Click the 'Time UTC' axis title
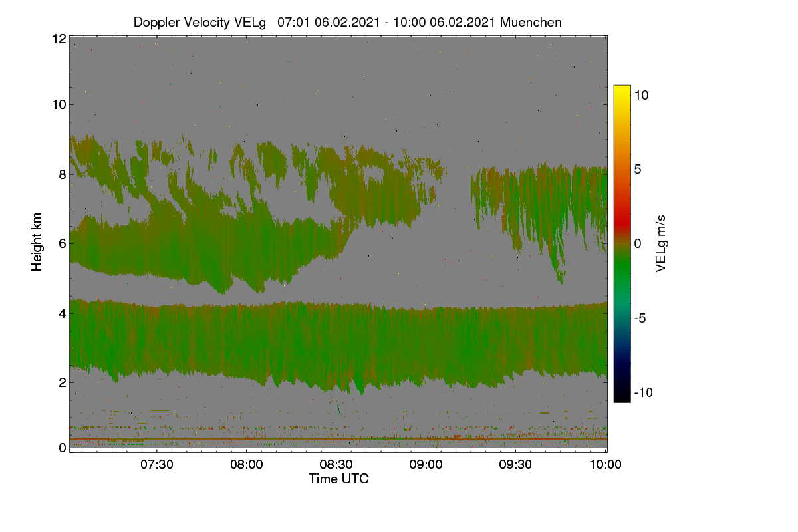This screenshot has width=798, height=532. click(338, 479)
